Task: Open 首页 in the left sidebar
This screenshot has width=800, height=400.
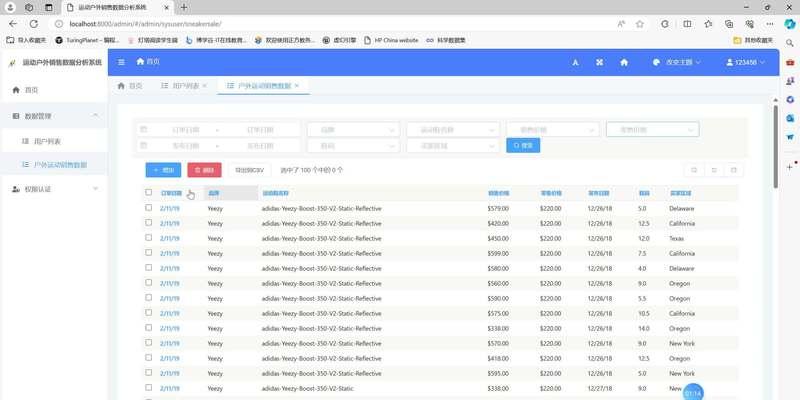Action: (x=54, y=90)
